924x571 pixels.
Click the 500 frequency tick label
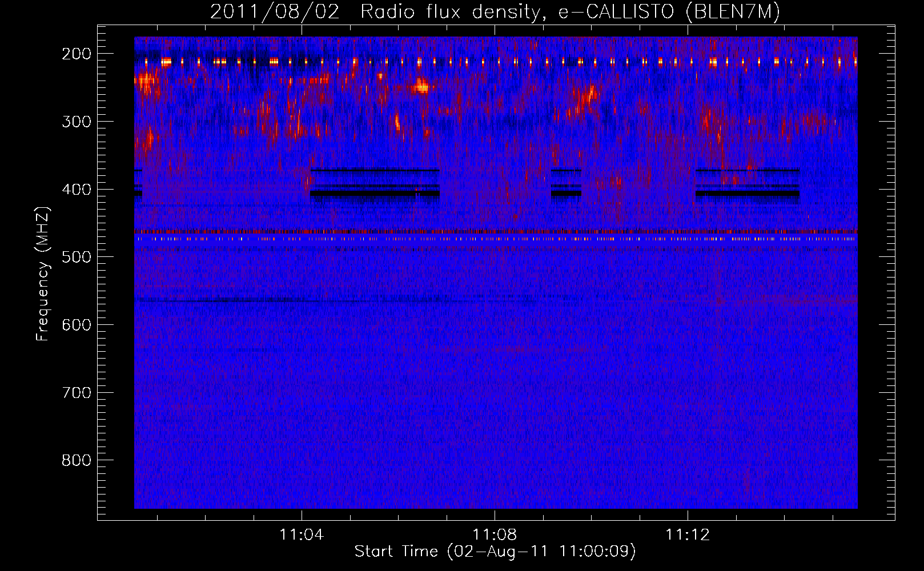(x=76, y=257)
